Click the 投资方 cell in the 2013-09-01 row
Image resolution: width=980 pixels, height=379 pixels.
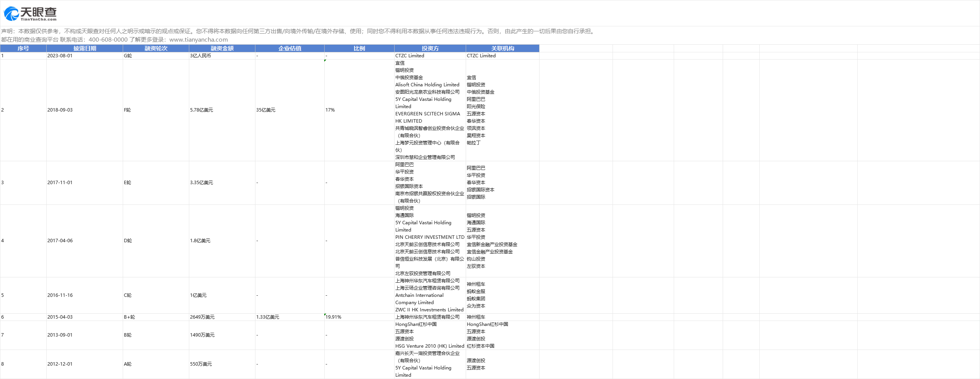(x=430, y=335)
